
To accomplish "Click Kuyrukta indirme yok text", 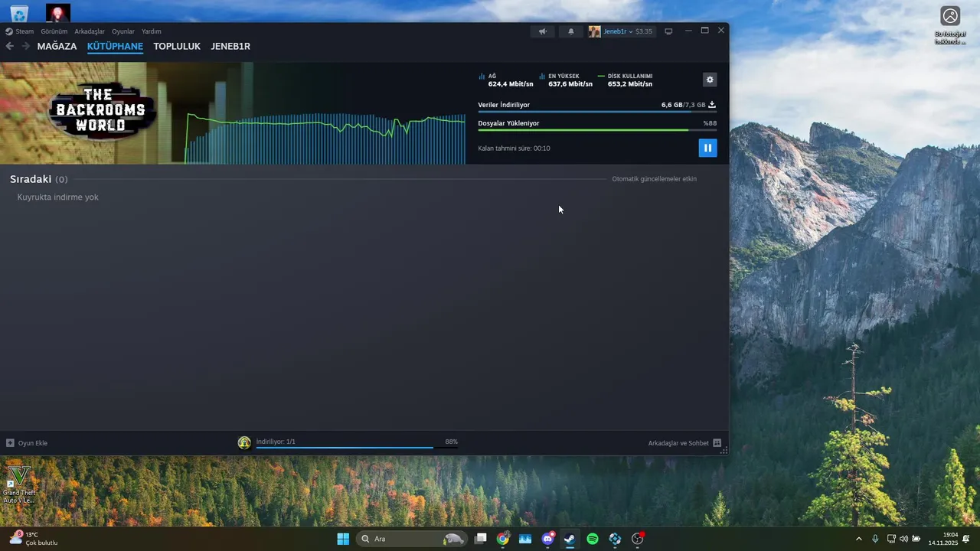I will click(x=58, y=197).
